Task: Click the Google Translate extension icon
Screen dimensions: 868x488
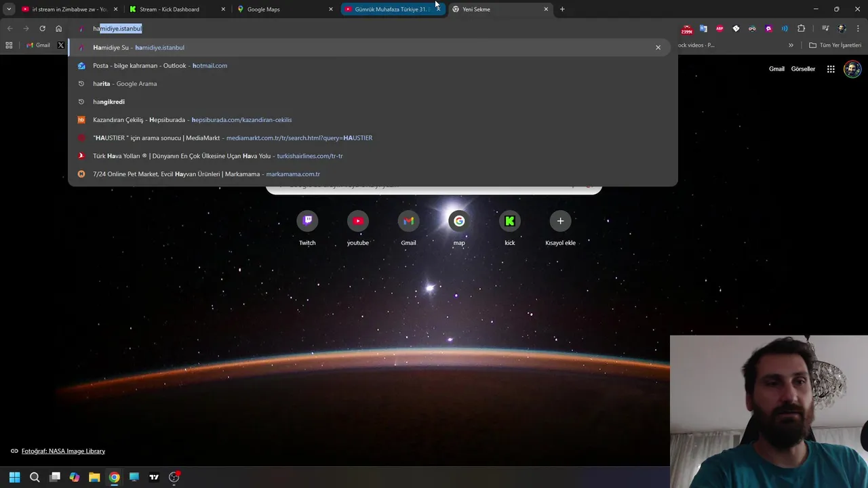Action: click(703, 28)
